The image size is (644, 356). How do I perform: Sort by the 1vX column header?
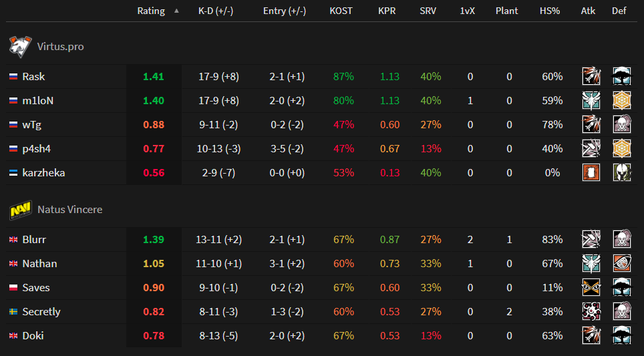[x=469, y=11]
